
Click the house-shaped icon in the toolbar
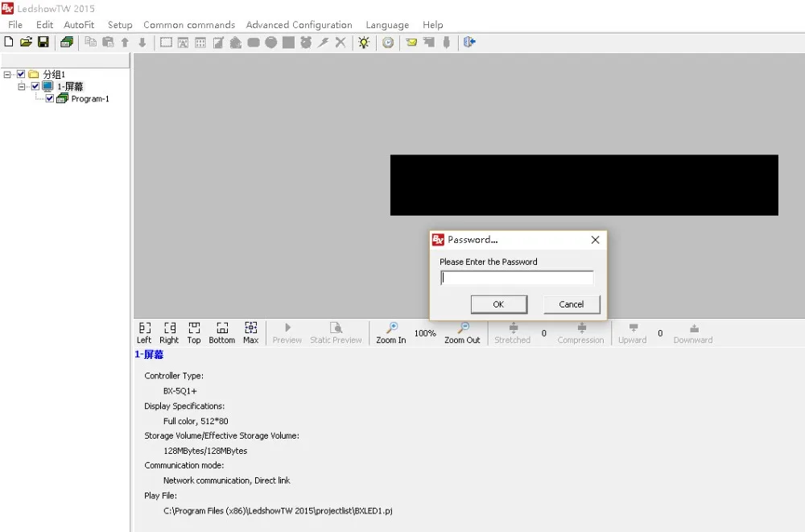pyautogui.click(x=236, y=42)
